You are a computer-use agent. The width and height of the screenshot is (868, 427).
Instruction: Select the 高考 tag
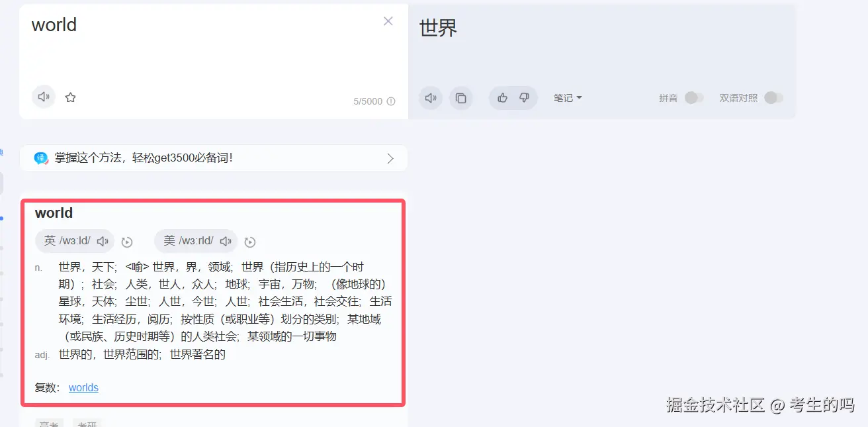tap(49, 423)
